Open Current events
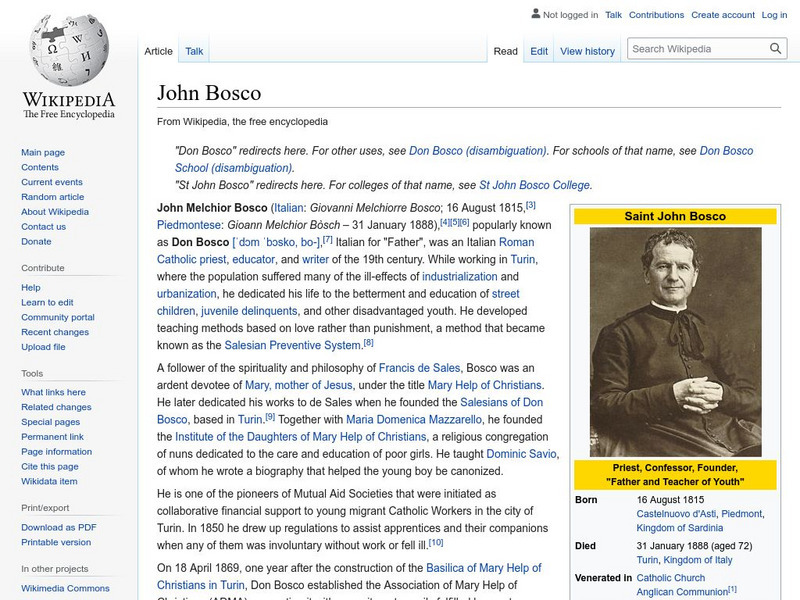800x600 pixels. 52,182
